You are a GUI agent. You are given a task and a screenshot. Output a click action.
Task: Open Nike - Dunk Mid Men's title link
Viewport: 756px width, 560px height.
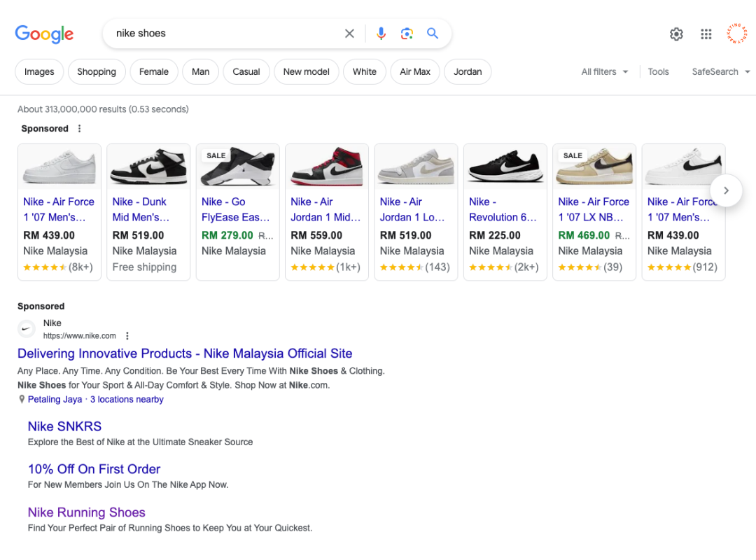coord(141,209)
